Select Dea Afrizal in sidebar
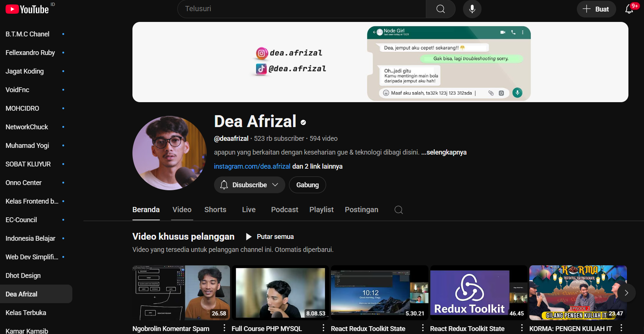The height and width of the screenshot is (334, 644). [36, 294]
